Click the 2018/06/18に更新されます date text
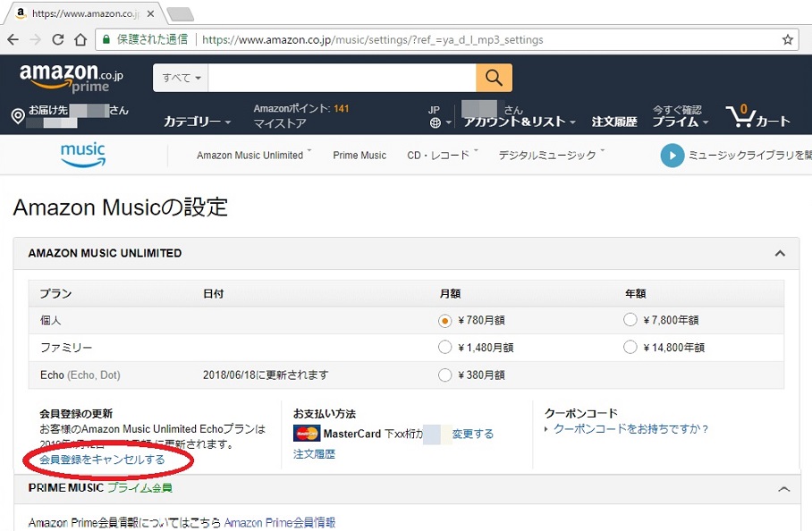The width and height of the screenshot is (812, 531). [x=266, y=375]
